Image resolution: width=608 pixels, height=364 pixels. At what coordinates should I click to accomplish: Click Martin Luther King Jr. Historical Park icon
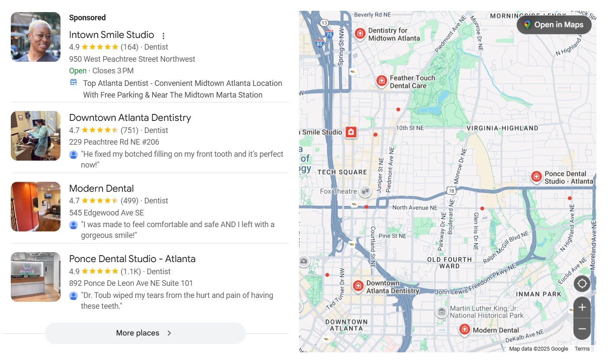point(441,311)
